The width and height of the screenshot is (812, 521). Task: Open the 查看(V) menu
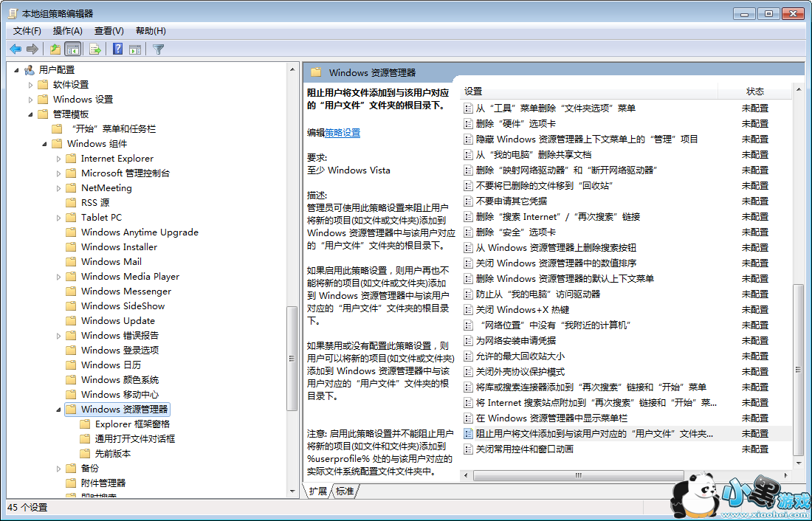109,31
